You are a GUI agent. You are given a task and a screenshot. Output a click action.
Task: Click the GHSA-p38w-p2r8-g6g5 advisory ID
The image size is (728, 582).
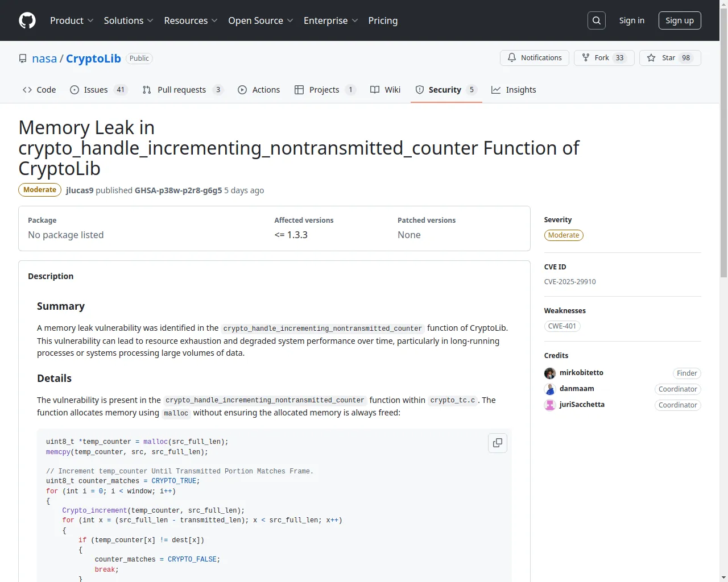tap(178, 190)
